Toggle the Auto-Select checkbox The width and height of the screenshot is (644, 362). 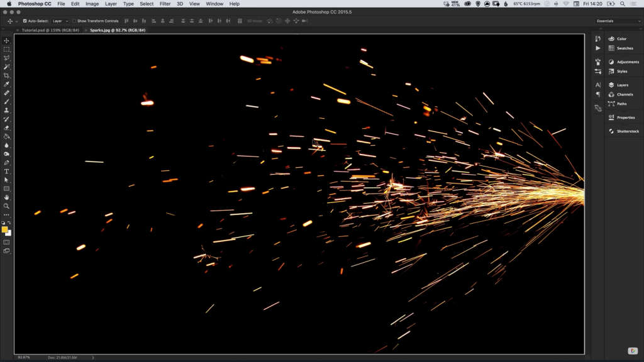pos(25,21)
